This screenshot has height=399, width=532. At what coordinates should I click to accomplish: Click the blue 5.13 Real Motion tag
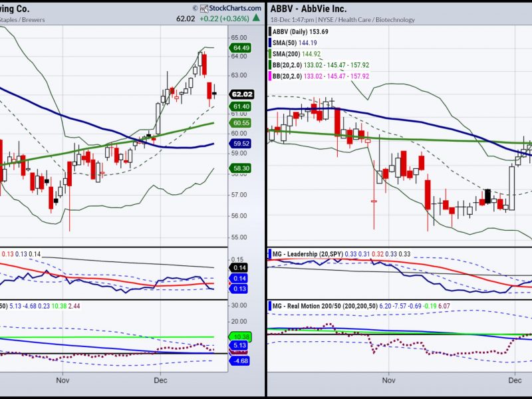(239, 345)
